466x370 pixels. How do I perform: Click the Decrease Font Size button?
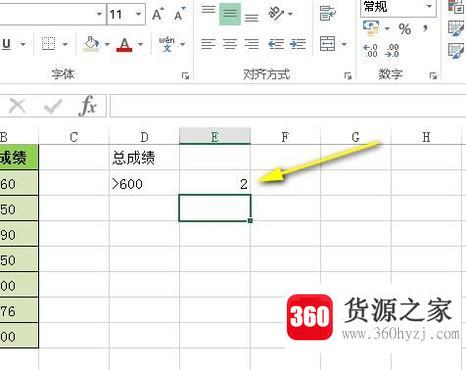pyautogui.click(x=180, y=14)
